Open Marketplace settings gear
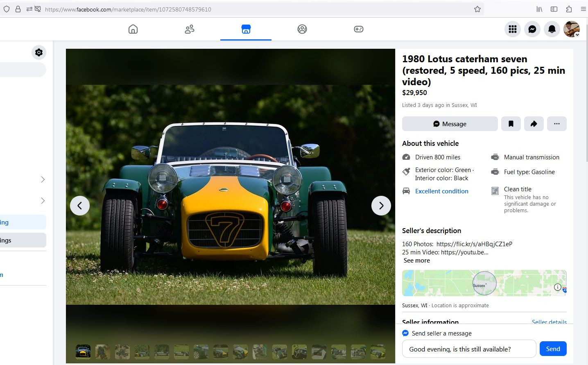This screenshot has height=365, width=588. click(39, 52)
